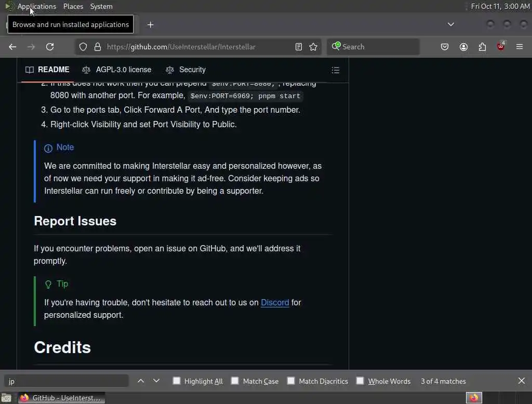Click the clock showing Fri Oct 11
Screen dimensions: 532x404
[x=500, y=6]
